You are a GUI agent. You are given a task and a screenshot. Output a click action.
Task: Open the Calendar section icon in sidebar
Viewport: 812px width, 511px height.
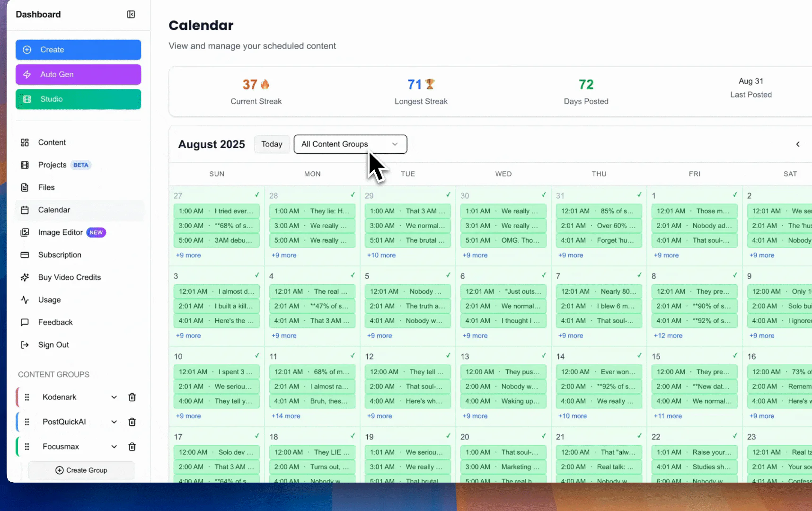tap(25, 210)
